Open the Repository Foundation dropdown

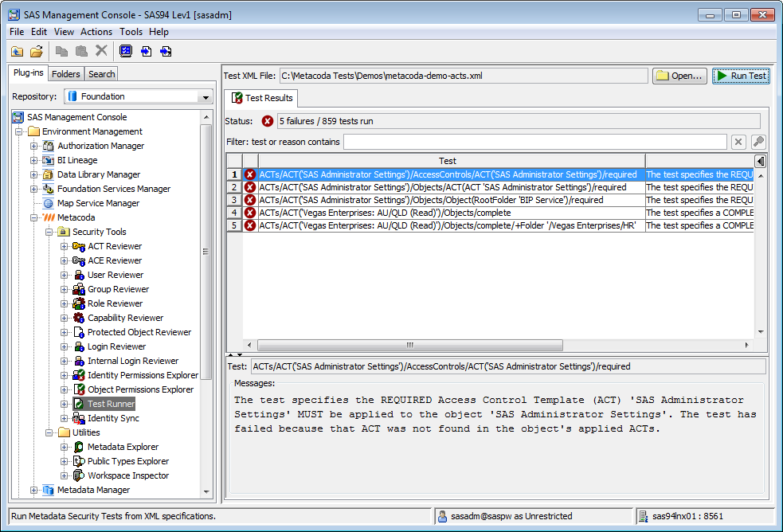coord(206,97)
